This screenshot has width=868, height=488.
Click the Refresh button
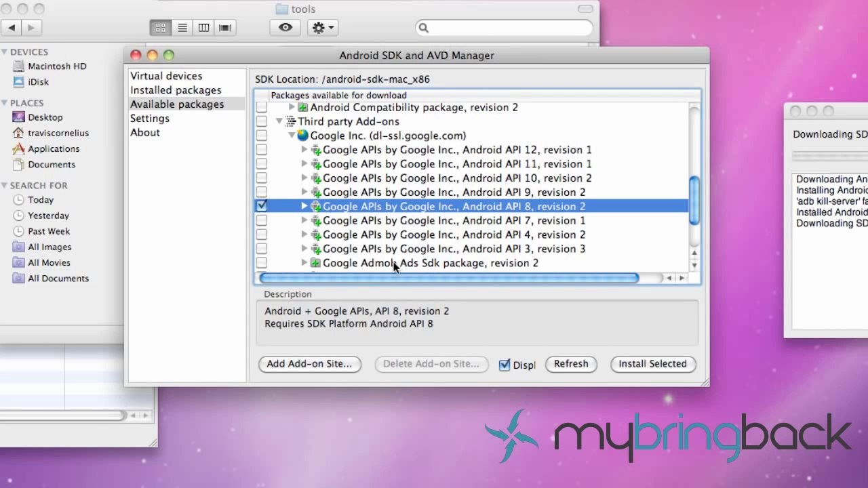[571, 364]
